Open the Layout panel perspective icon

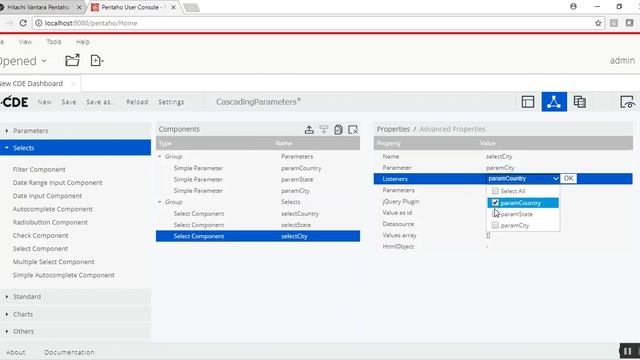coord(528,102)
